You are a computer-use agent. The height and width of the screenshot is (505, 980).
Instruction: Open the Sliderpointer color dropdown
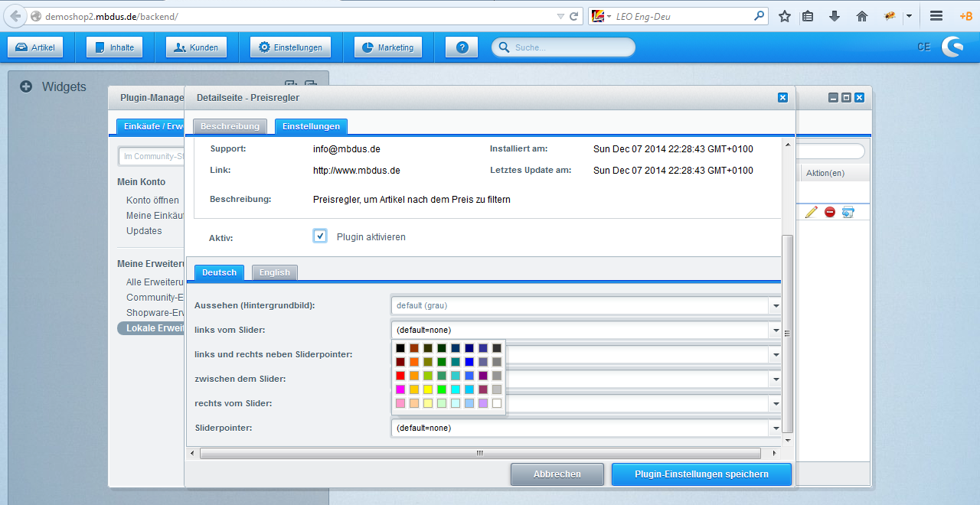tap(775, 428)
